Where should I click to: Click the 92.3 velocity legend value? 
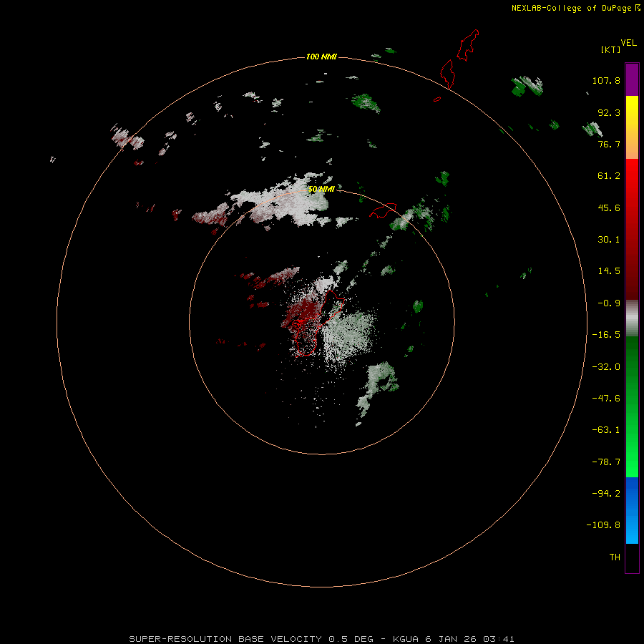(609, 112)
